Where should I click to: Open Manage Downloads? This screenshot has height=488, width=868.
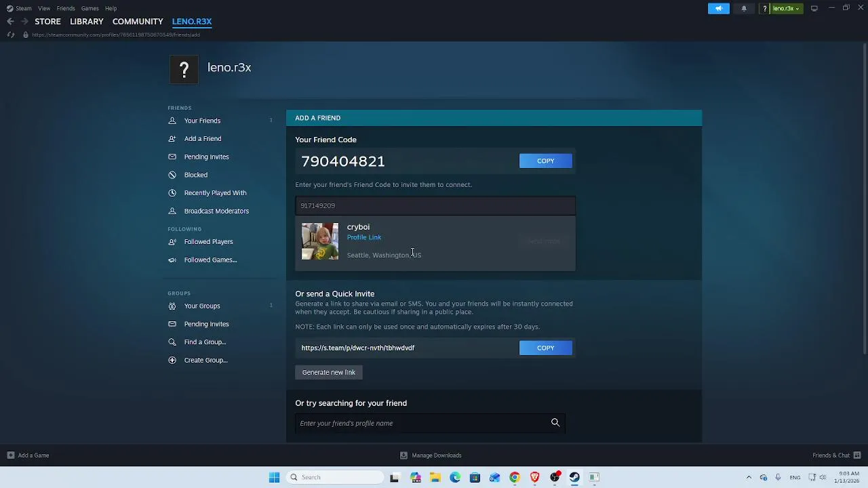[x=431, y=455]
